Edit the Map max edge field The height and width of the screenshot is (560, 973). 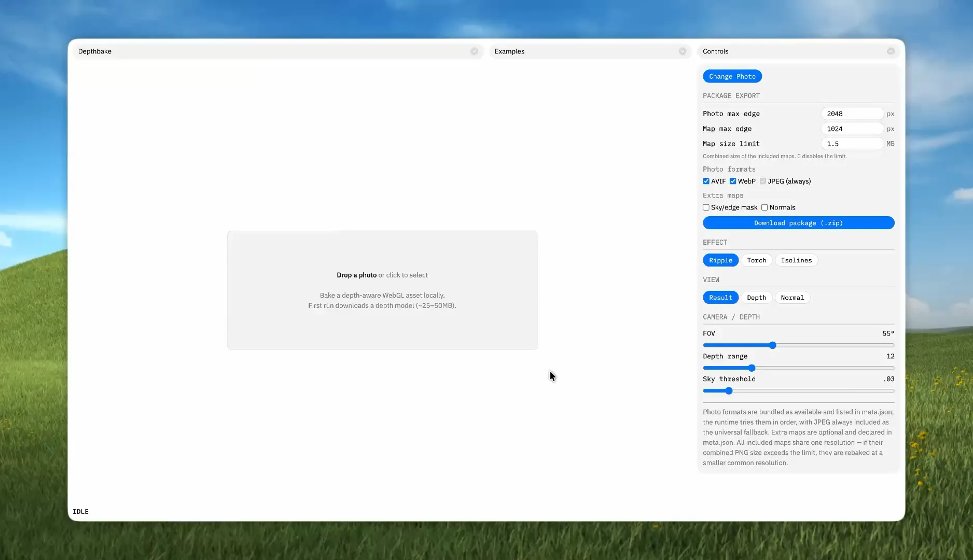tap(852, 129)
